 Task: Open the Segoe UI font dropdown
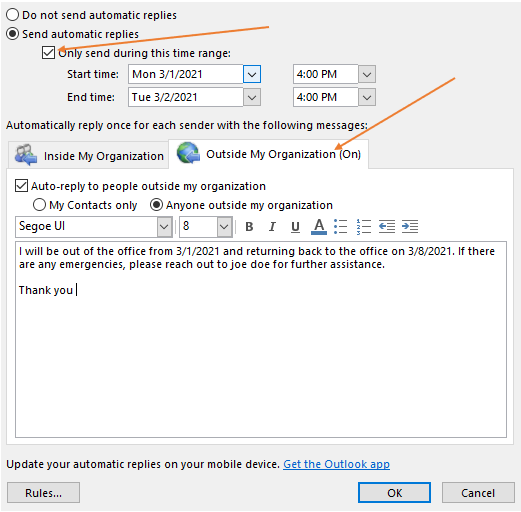coord(164,227)
